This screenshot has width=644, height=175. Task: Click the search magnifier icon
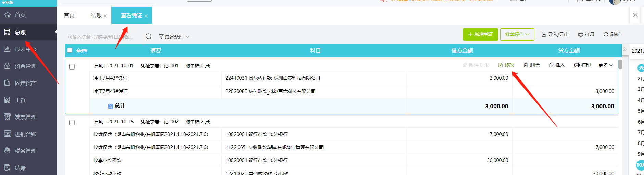(148, 37)
